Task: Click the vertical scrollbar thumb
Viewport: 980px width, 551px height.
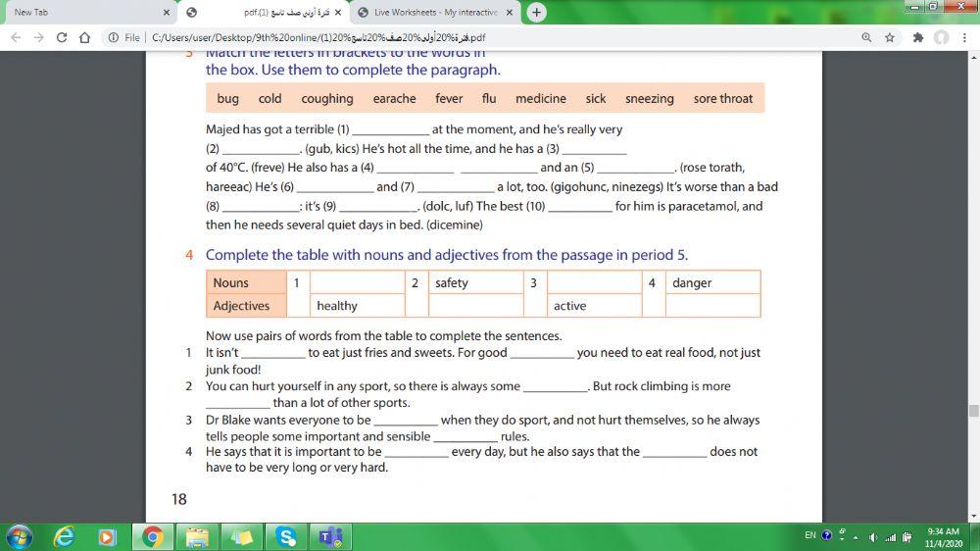Action: [x=974, y=410]
